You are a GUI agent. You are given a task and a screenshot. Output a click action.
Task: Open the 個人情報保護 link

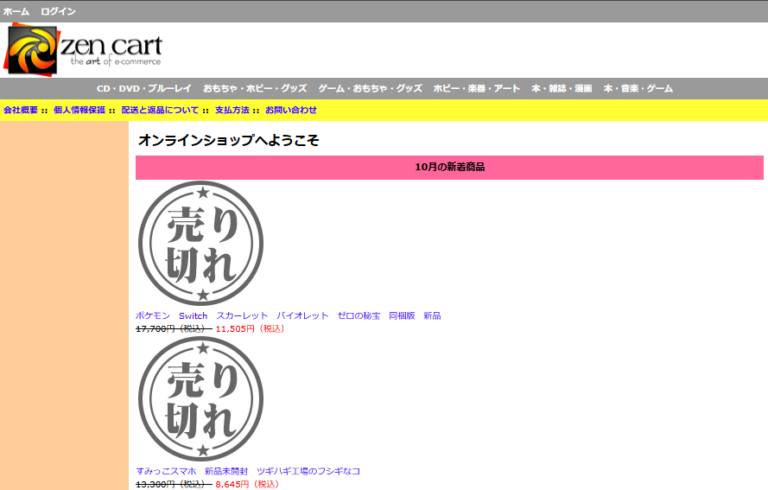point(79,110)
